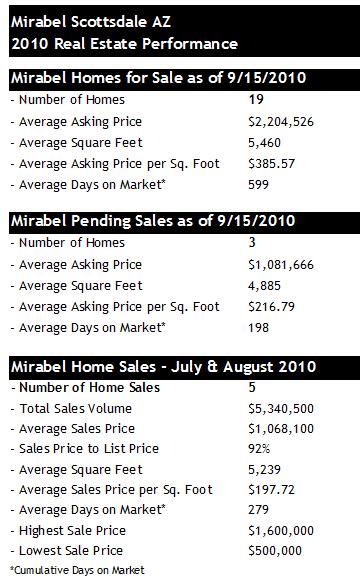
Task: Click the Highest Sale Price $1,600,000 value
Action: coord(281,531)
